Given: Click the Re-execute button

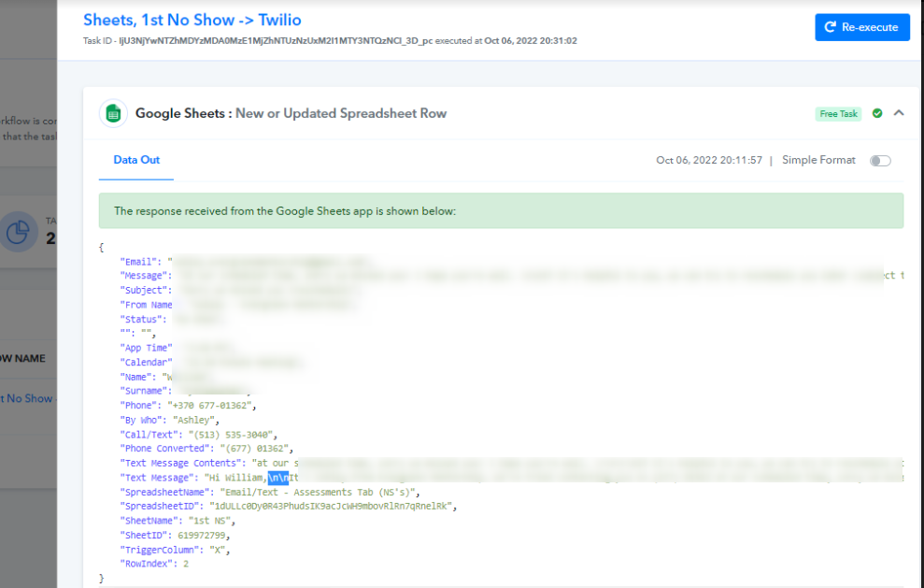Looking at the screenshot, I should click(862, 27).
